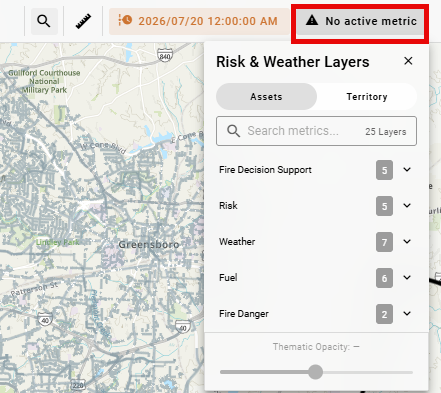Click the Lindley Park label on map
441x393 pixels.
pos(58,242)
